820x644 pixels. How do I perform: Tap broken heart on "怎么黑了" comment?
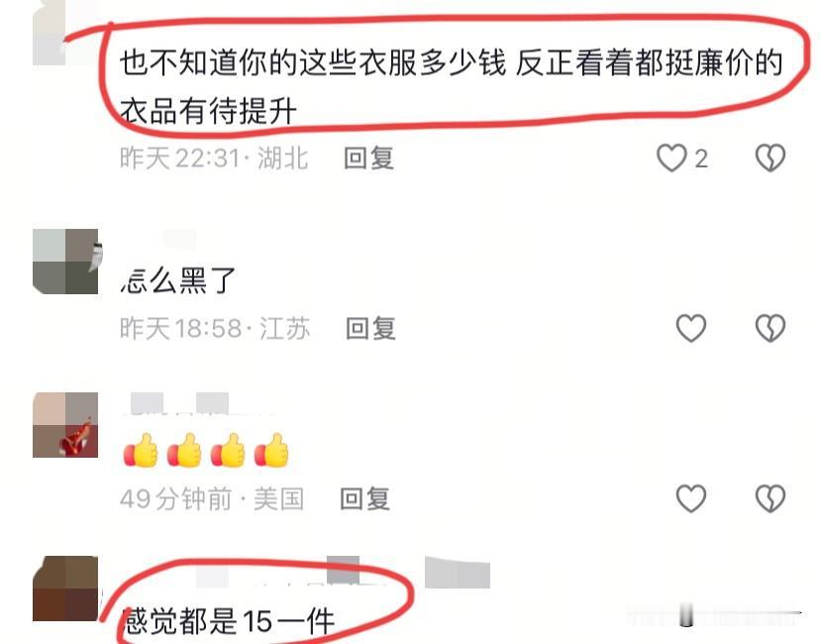coord(770,328)
